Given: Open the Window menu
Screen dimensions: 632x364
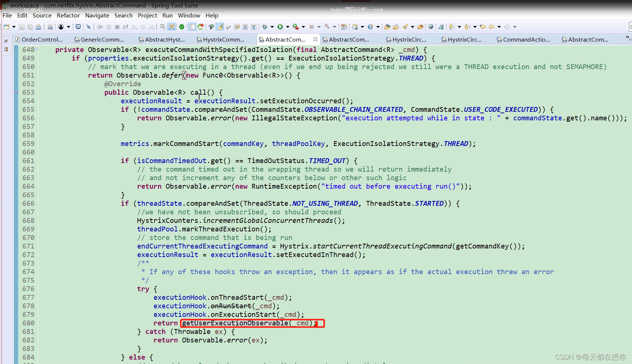Looking at the screenshot, I should 189,15.
